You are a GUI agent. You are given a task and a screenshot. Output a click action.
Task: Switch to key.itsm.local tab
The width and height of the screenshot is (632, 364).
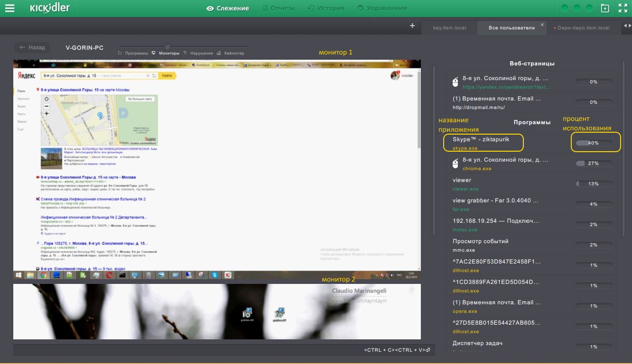[x=449, y=28]
